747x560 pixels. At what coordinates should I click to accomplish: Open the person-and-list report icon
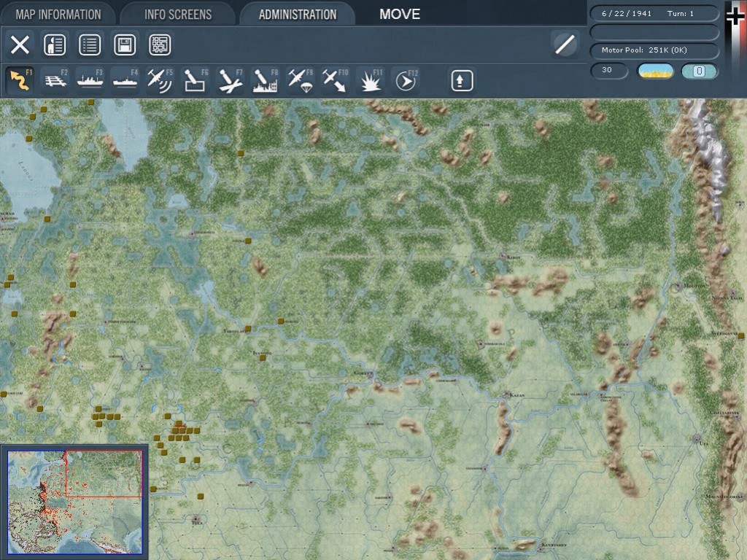55,44
